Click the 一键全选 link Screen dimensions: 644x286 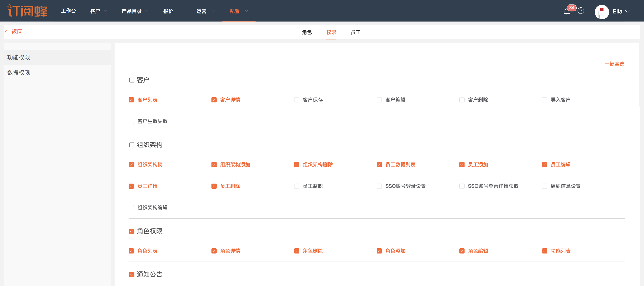(614, 64)
